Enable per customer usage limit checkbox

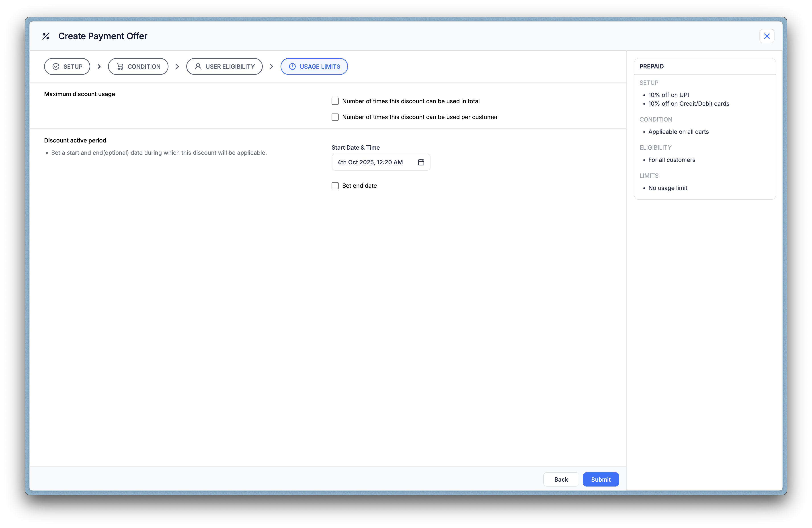tap(335, 117)
